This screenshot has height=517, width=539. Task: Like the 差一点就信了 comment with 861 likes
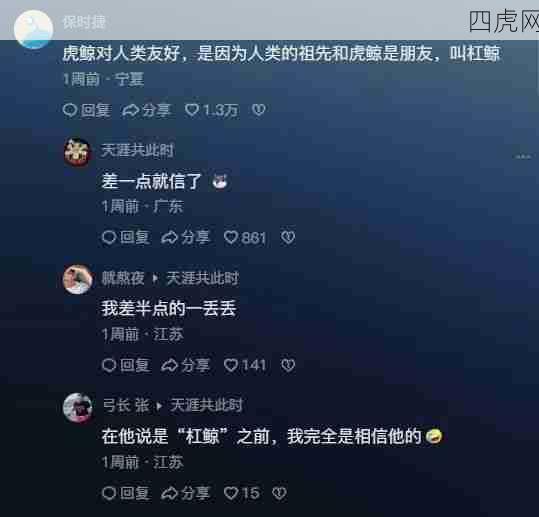pos(245,238)
